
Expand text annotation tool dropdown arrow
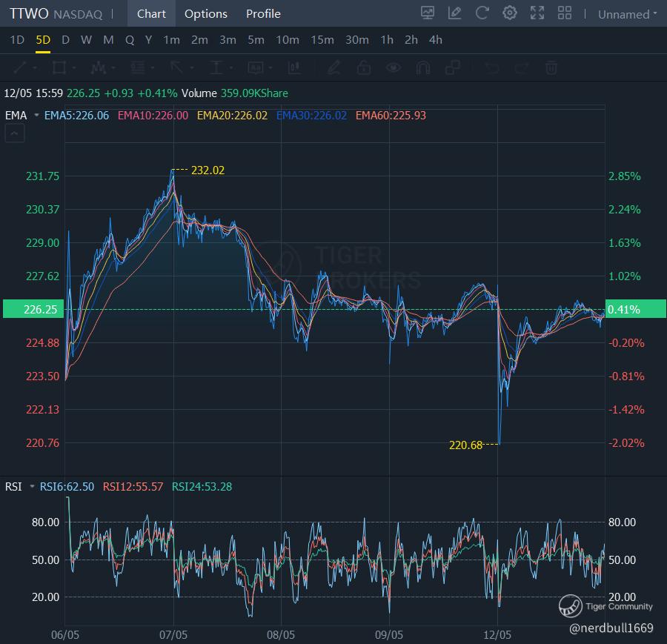point(271,67)
